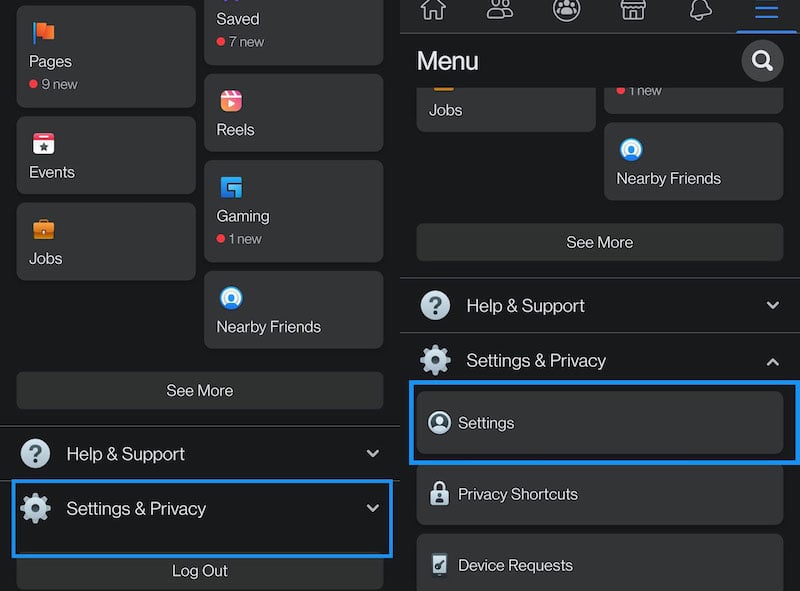Click the "9 new" text under Pages
This screenshot has width=800, height=591.
tap(59, 84)
